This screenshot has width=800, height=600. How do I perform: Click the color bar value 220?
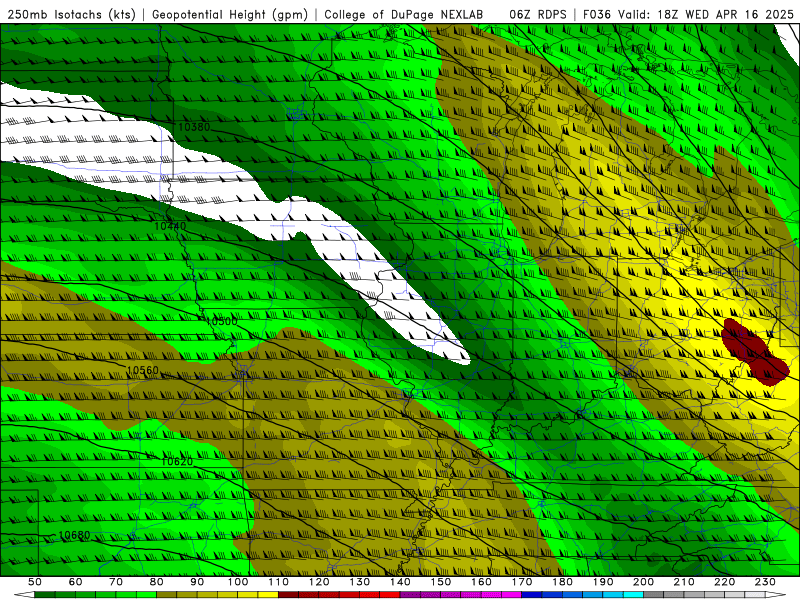(724, 582)
